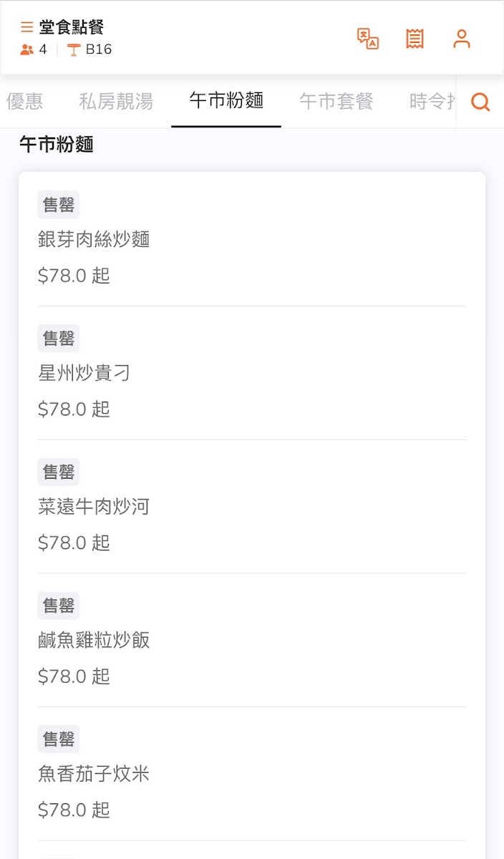504x859 pixels.
Task: Open the hamburger menu beside 堂食點餐
Action: click(x=27, y=28)
